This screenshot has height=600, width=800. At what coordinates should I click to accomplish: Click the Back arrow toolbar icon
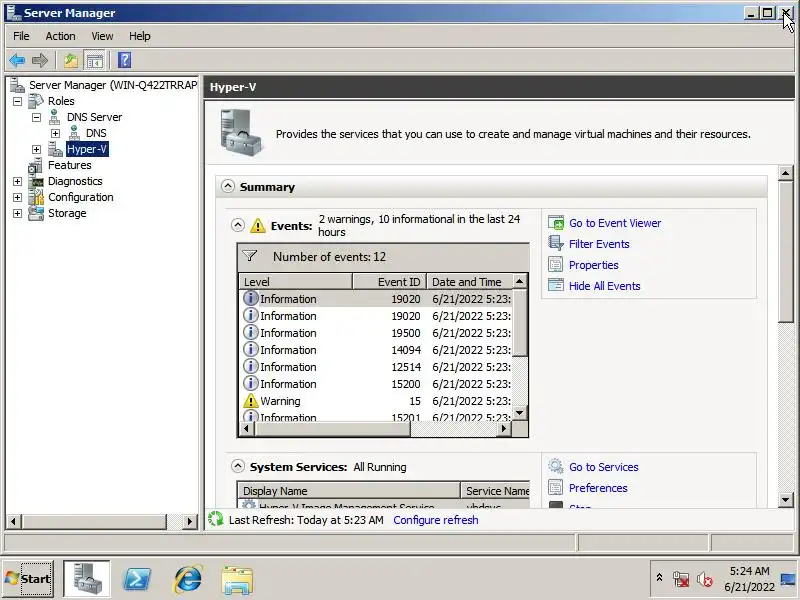[x=17, y=61]
